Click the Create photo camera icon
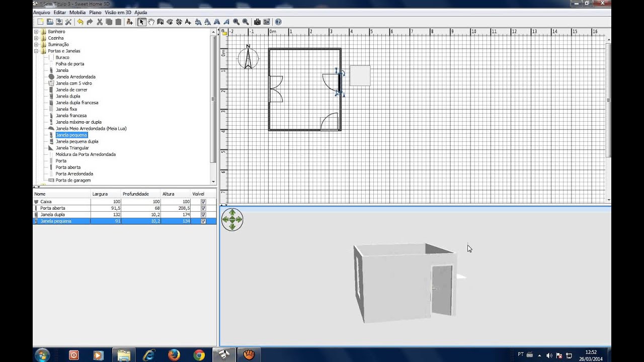Image resolution: width=644 pixels, height=362 pixels. click(257, 22)
